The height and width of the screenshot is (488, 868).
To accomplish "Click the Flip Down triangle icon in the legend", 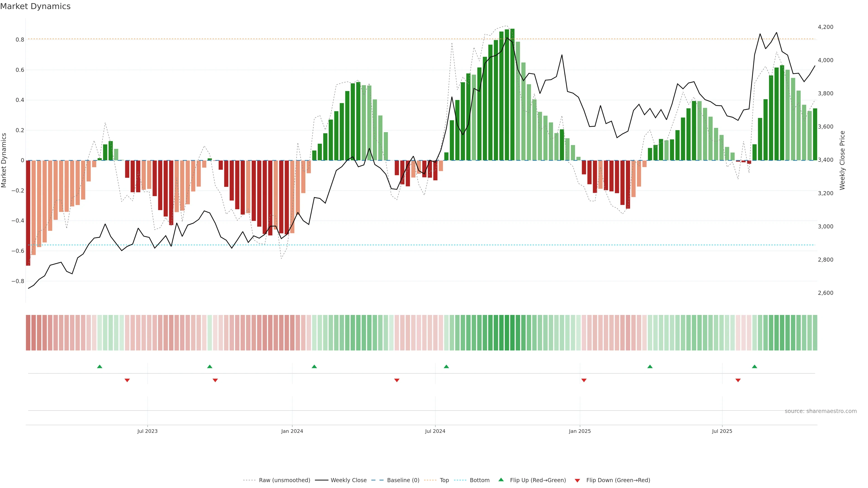I will (577, 480).
